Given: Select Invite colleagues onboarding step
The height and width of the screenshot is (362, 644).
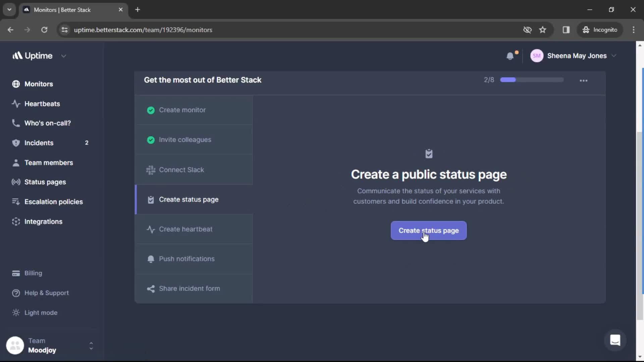Looking at the screenshot, I should tap(194, 140).
